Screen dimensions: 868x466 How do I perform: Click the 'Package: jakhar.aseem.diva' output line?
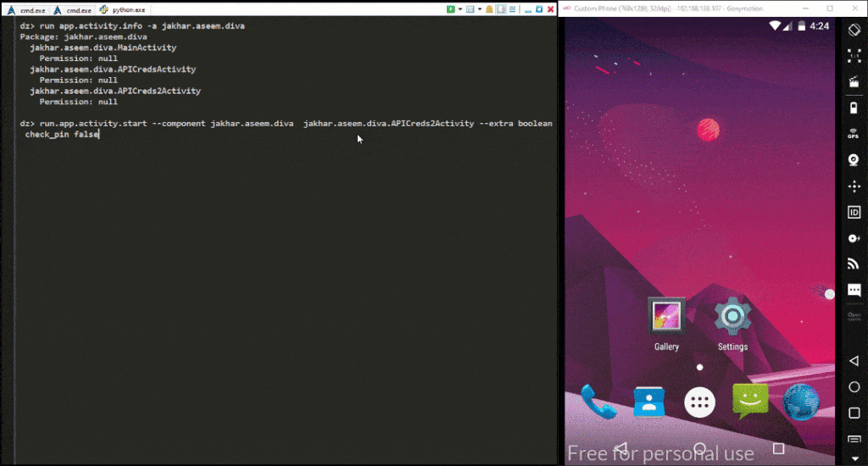[x=84, y=36]
